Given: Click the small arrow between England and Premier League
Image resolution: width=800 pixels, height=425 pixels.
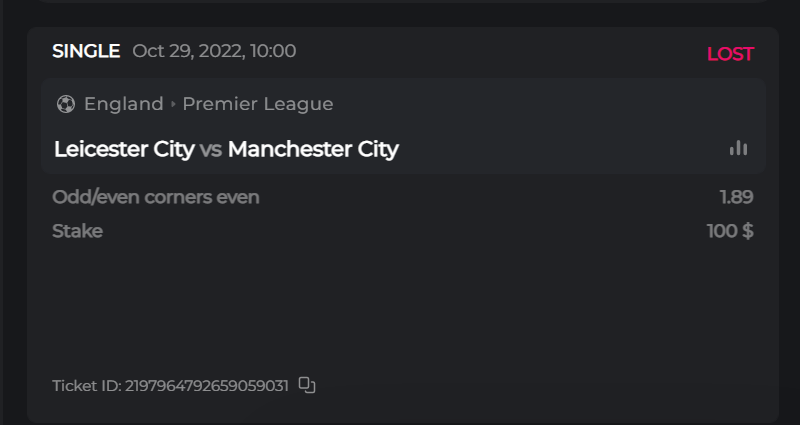Looking at the screenshot, I should click(173, 104).
